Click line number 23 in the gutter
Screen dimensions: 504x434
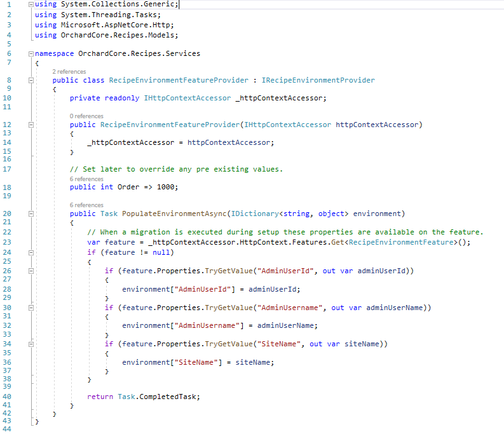[x=7, y=242]
